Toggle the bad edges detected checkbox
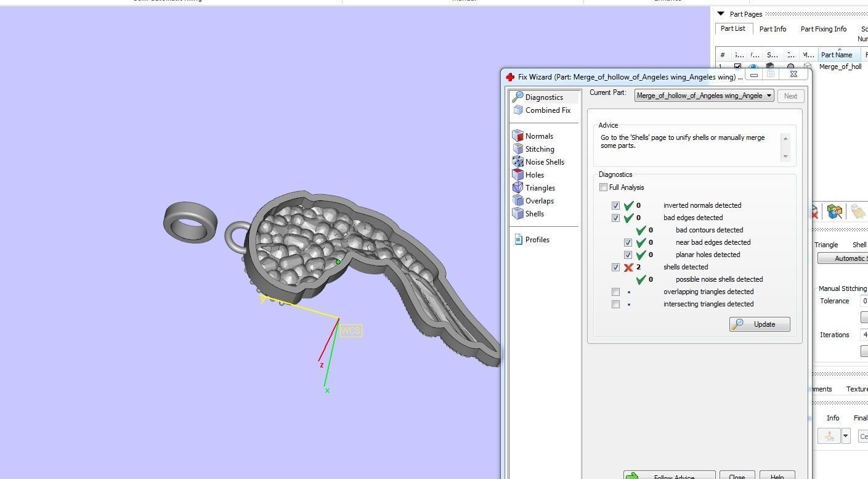The image size is (868, 479). [x=615, y=218]
